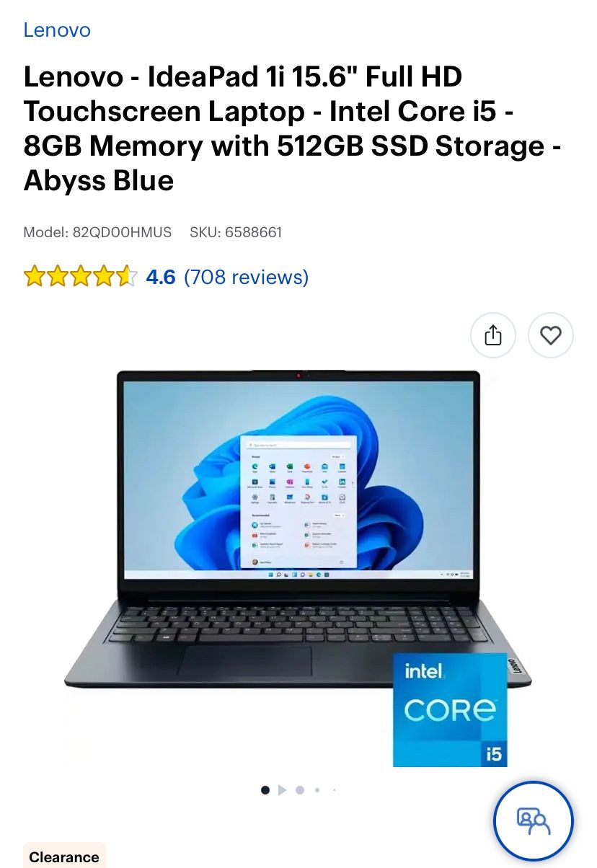Tap the laptop keyboard in the photo

point(296,624)
